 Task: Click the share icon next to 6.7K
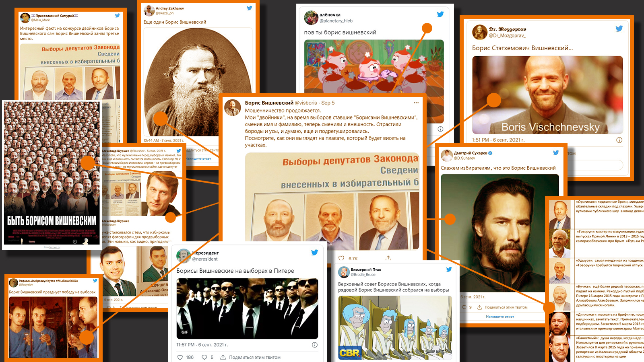[388, 258]
